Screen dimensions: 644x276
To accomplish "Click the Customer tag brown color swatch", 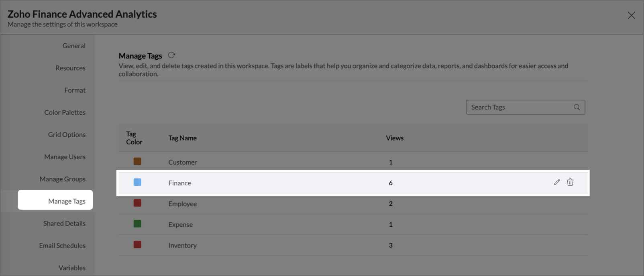I will coord(137,162).
